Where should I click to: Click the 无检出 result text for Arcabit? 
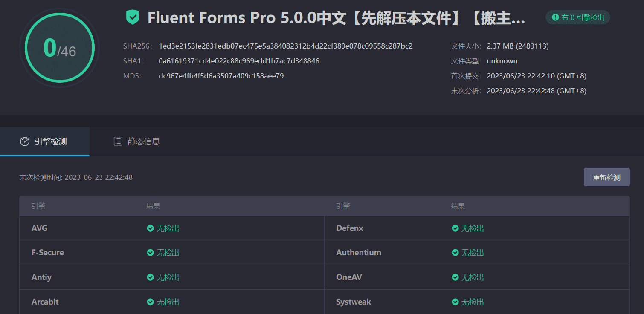coord(168,302)
